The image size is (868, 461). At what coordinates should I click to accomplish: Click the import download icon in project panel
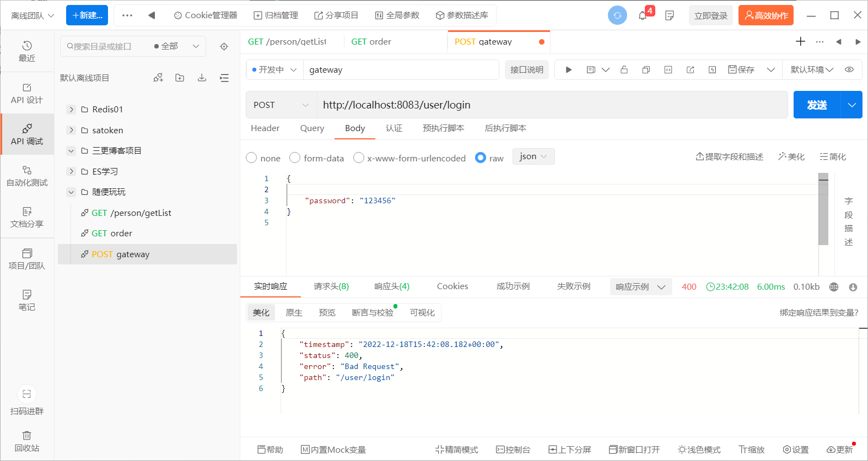point(202,78)
